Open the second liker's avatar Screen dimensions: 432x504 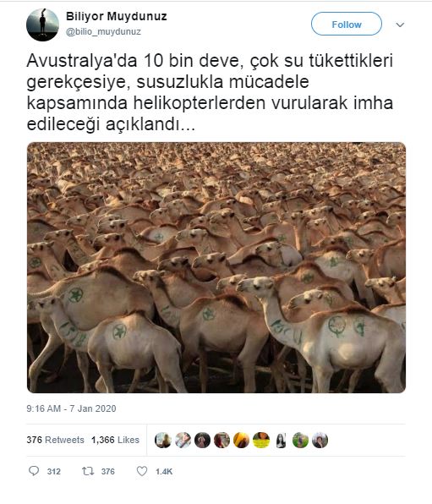(x=183, y=440)
